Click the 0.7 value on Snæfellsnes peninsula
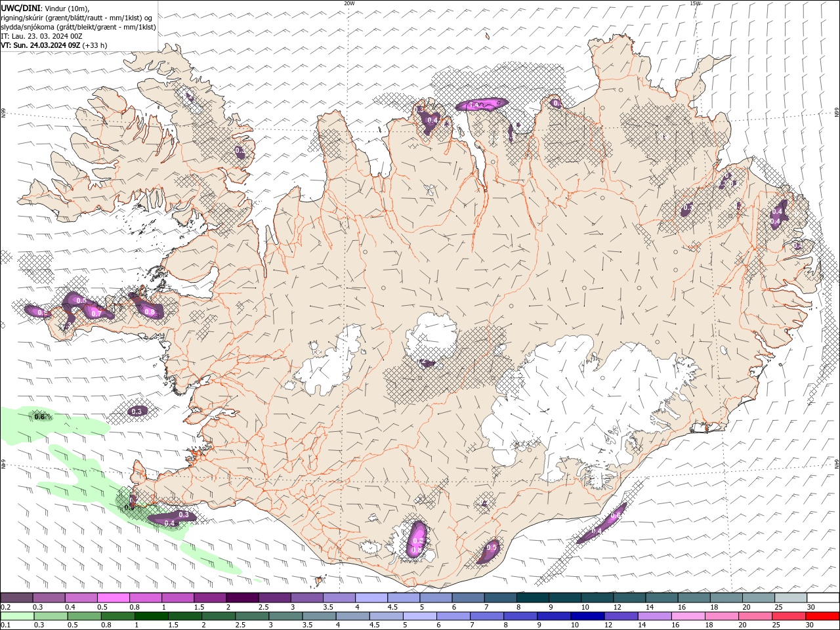Image resolution: width=840 pixels, height=630 pixels. pyautogui.click(x=96, y=314)
